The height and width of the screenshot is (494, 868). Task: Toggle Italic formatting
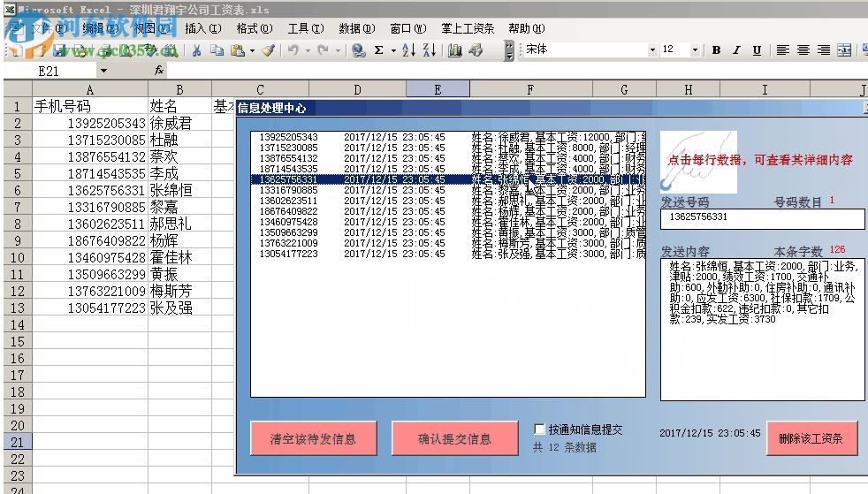(x=736, y=50)
